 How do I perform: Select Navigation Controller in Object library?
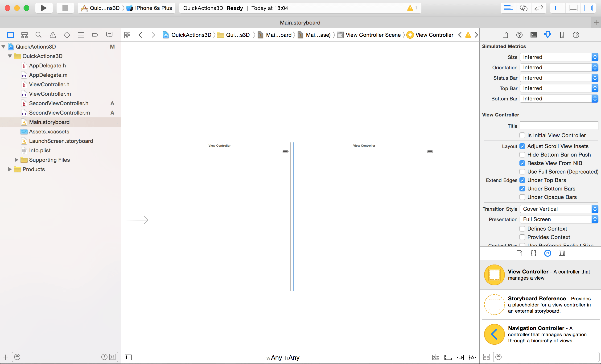coord(540,334)
